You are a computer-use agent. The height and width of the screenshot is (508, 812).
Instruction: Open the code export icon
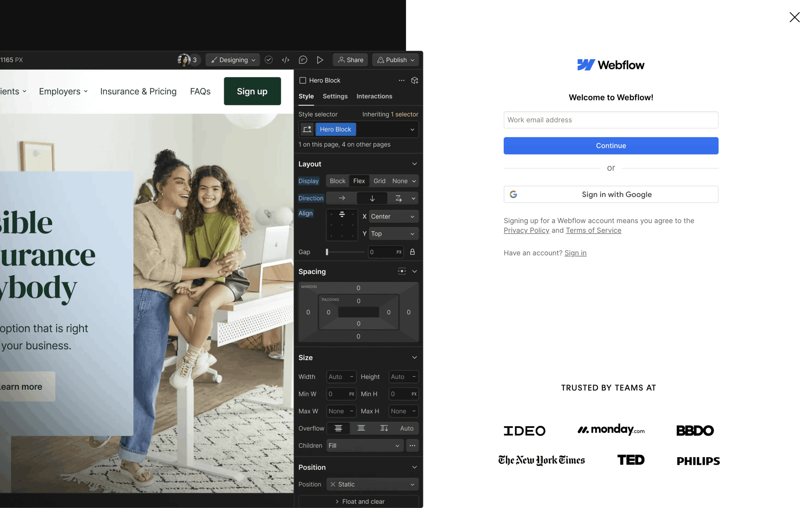tap(285, 60)
